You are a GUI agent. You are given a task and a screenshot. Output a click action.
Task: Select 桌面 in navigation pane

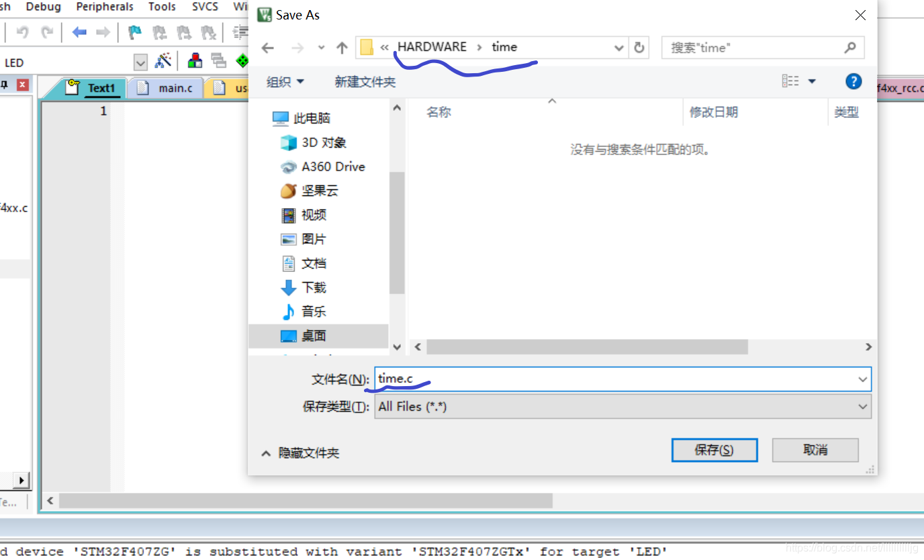click(318, 336)
